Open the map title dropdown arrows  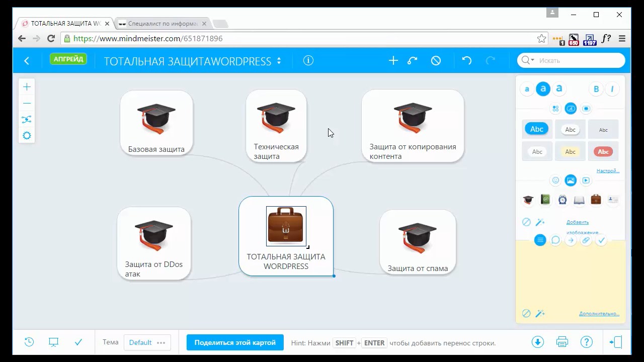(x=279, y=61)
